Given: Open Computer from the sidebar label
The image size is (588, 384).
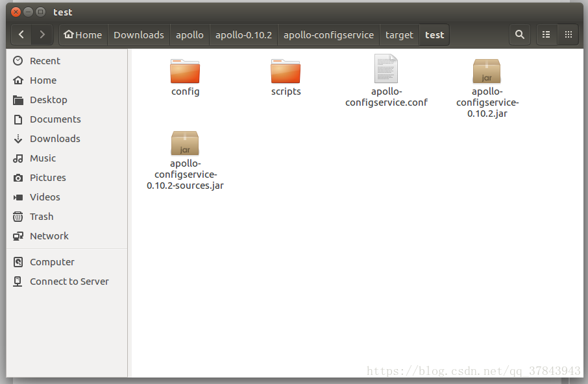Looking at the screenshot, I should (x=52, y=262).
